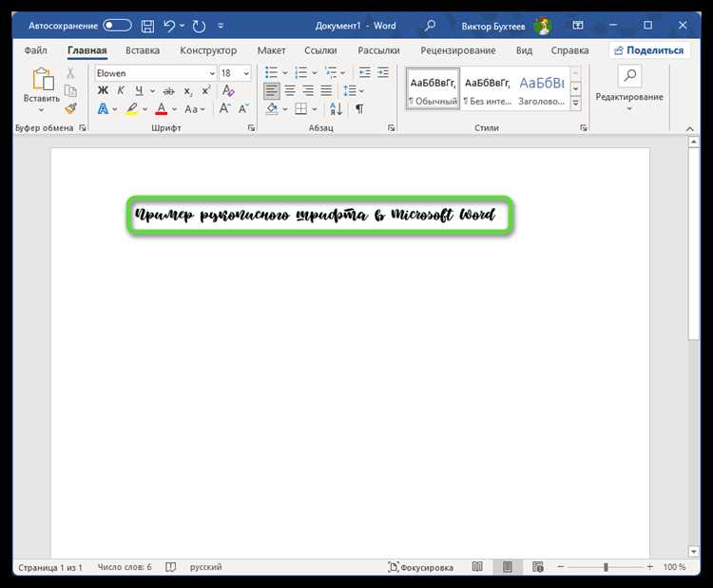Click the vertical scrollbar thumb
The width and height of the screenshot is (713, 588).
pos(693,243)
